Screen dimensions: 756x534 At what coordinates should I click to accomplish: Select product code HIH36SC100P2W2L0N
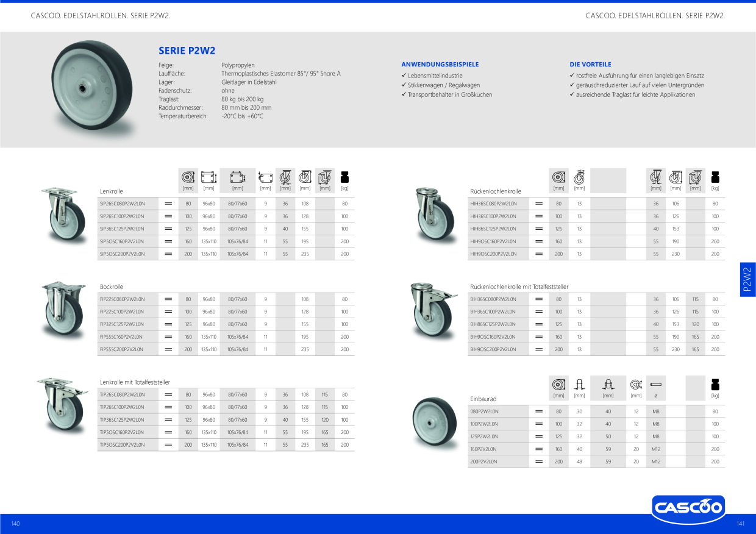point(493,216)
